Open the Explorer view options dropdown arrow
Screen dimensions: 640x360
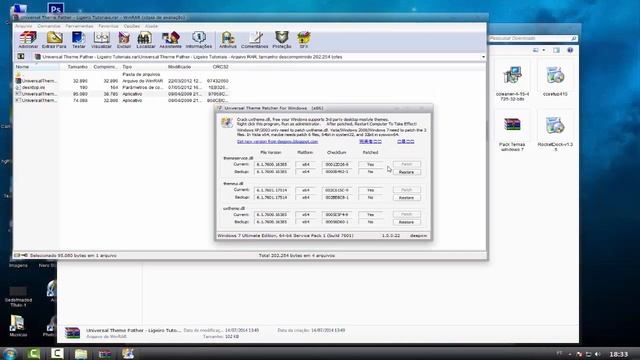(x=544, y=50)
